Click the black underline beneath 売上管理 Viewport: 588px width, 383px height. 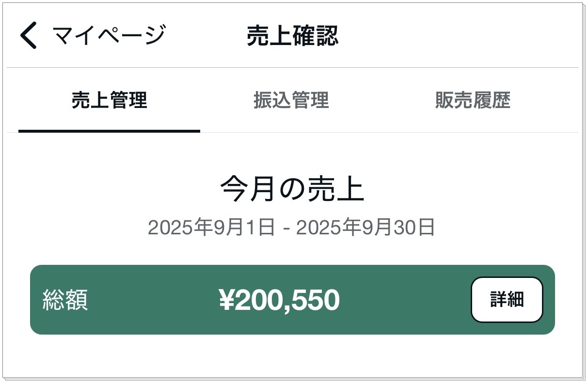pos(109,131)
